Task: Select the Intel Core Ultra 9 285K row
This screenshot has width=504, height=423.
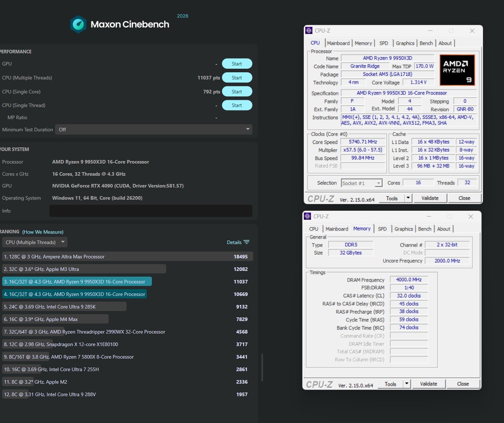Action: tap(127, 307)
